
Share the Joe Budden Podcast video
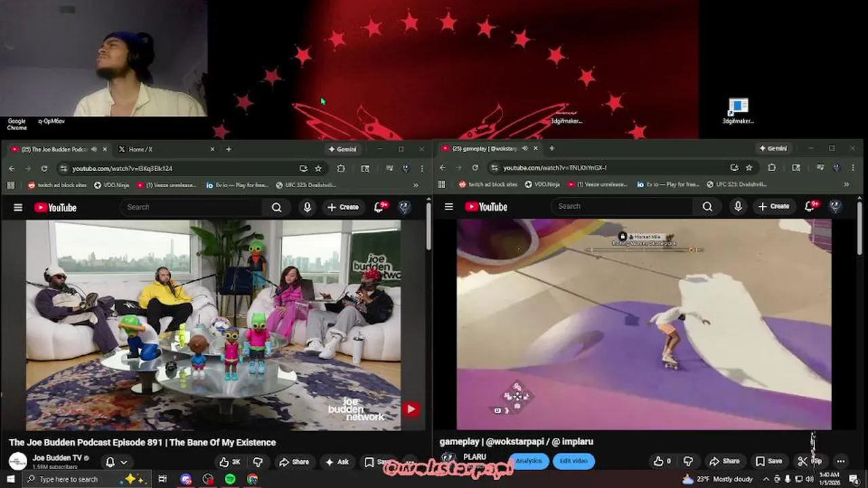pos(294,462)
